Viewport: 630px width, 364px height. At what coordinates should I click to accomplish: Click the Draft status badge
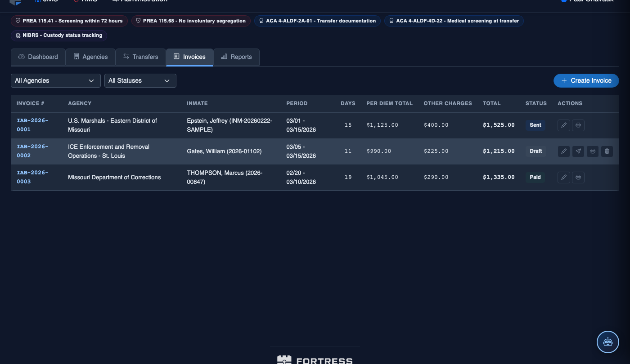coord(535,151)
